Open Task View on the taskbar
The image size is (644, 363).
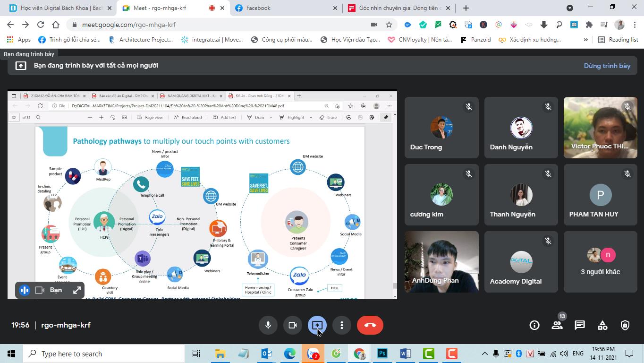196,354
